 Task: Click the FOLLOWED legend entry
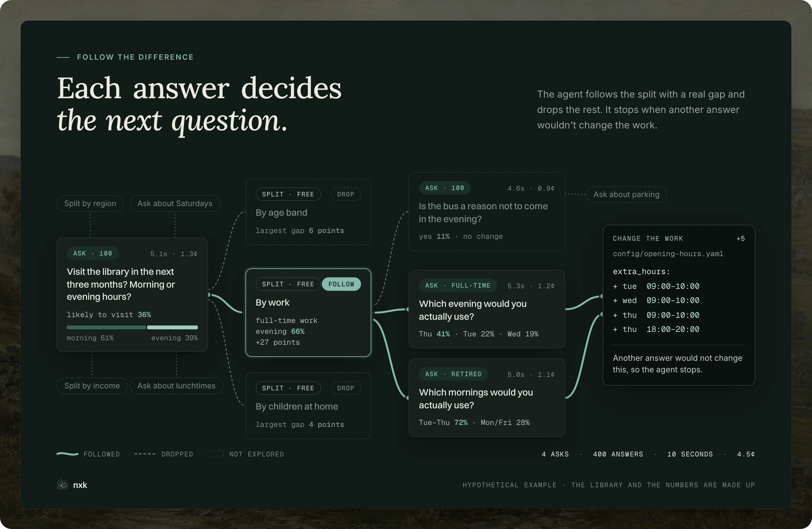point(88,454)
